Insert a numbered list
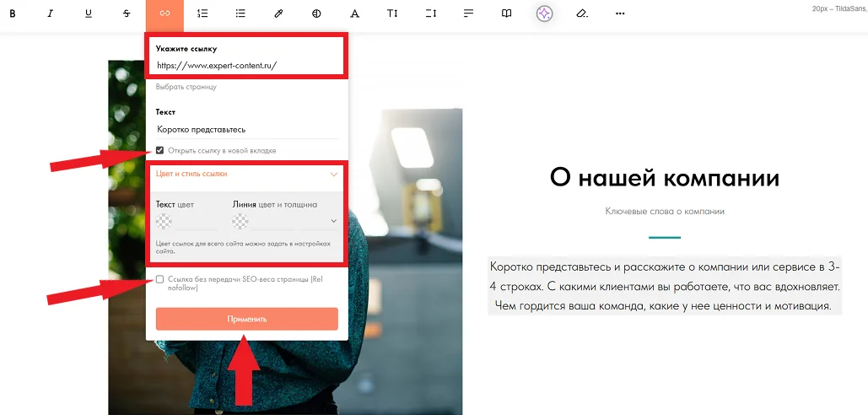This screenshot has height=420, width=868. tap(202, 13)
